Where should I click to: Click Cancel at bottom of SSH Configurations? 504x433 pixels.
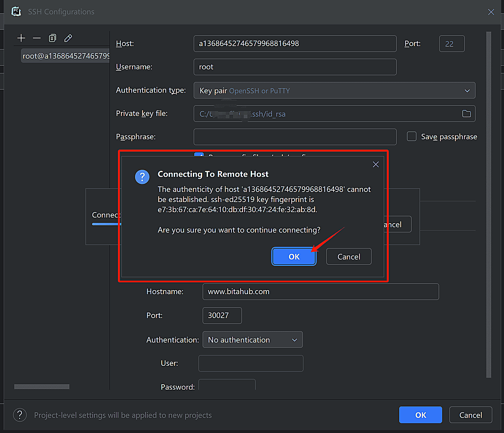click(x=471, y=415)
